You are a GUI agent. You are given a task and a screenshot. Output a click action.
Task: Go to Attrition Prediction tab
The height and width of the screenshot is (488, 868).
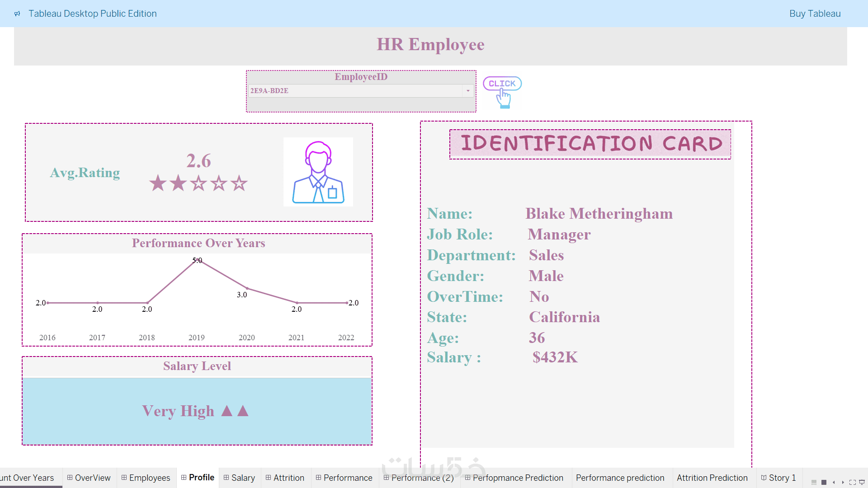(x=712, y=478)
